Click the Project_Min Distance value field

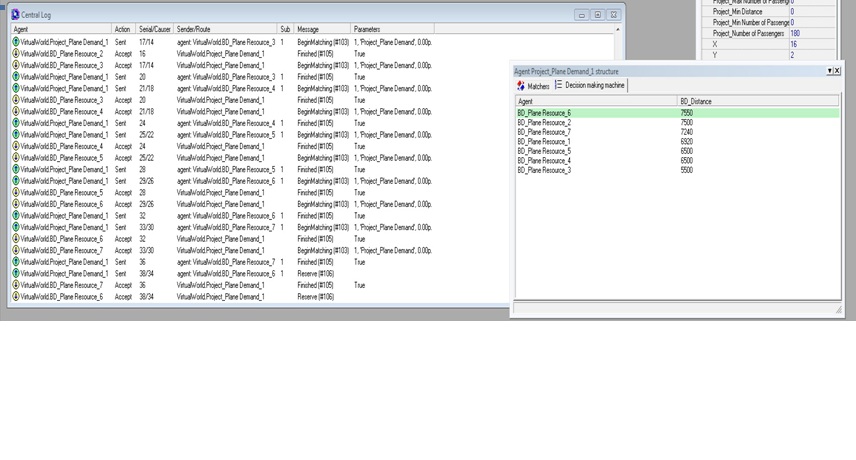[812, 11]
